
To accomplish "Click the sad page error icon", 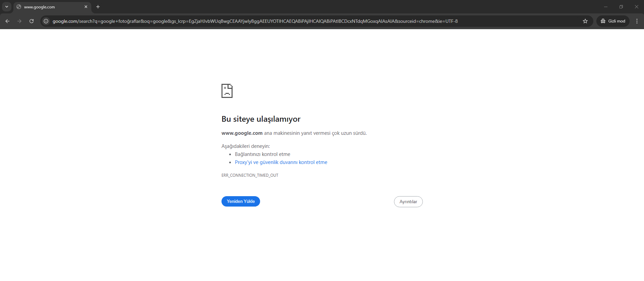I will pyautogui.click(x=227, y=91).
